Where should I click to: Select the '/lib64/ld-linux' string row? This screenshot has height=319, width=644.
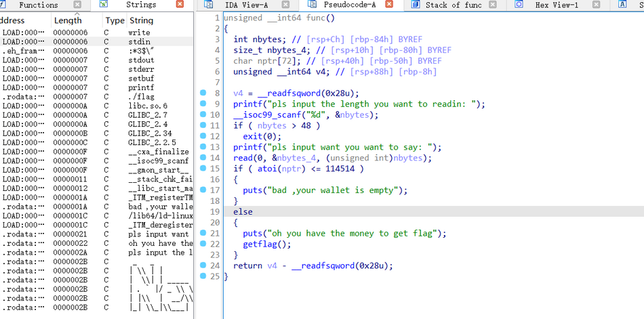(x=96, y=215)
